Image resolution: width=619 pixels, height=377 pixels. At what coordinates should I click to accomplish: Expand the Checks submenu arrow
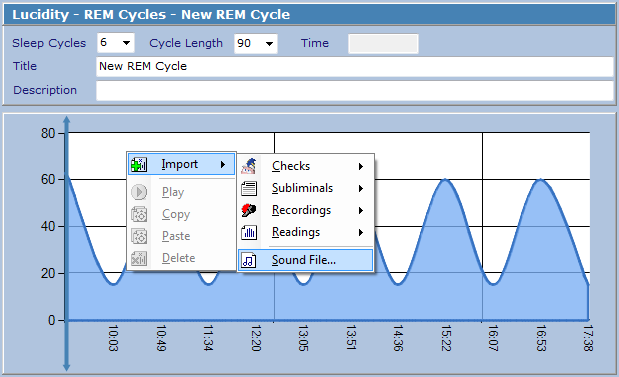click(361, 167)
